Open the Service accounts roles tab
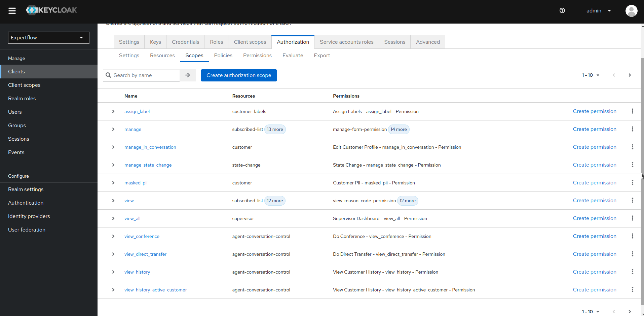Screen dimensions: 644x316 (346, 42)
